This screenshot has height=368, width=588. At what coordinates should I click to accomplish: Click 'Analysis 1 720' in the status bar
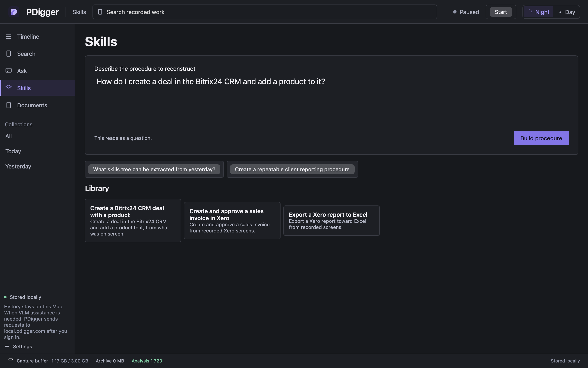[x=147, y=361]
